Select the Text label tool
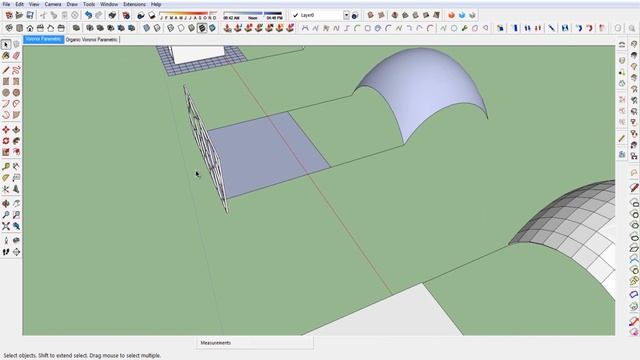Screen dimensions: 640x360 pyautogui.click(x=16, y=178)
